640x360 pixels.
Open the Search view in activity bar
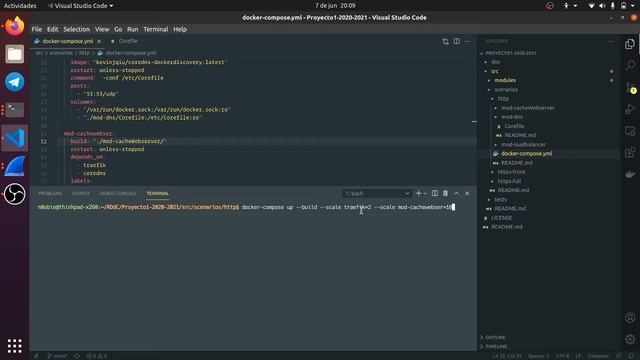tap(630, 65)
